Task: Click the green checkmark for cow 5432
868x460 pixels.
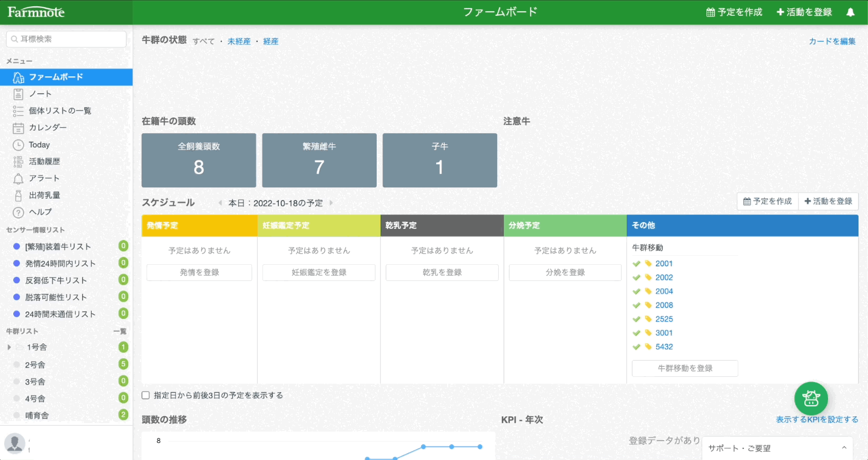Action: [x=637, y=347]
